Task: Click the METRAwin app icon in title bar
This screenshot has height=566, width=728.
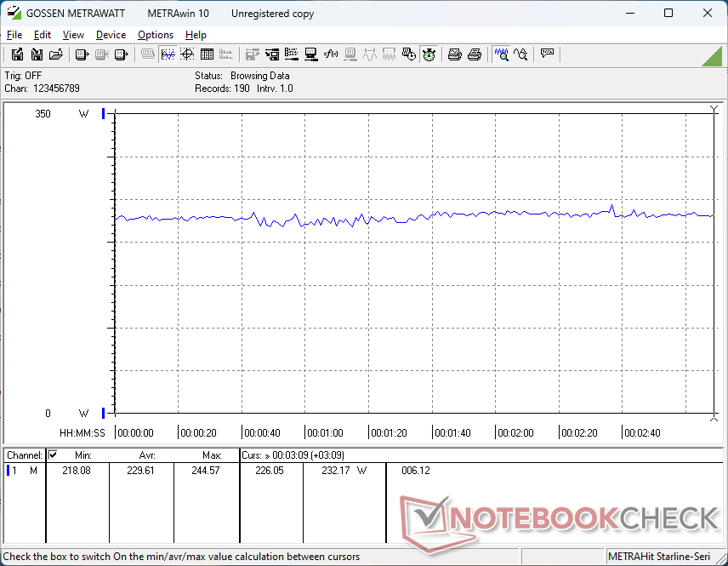Action: pyautogui.click(x=14, y=13)
